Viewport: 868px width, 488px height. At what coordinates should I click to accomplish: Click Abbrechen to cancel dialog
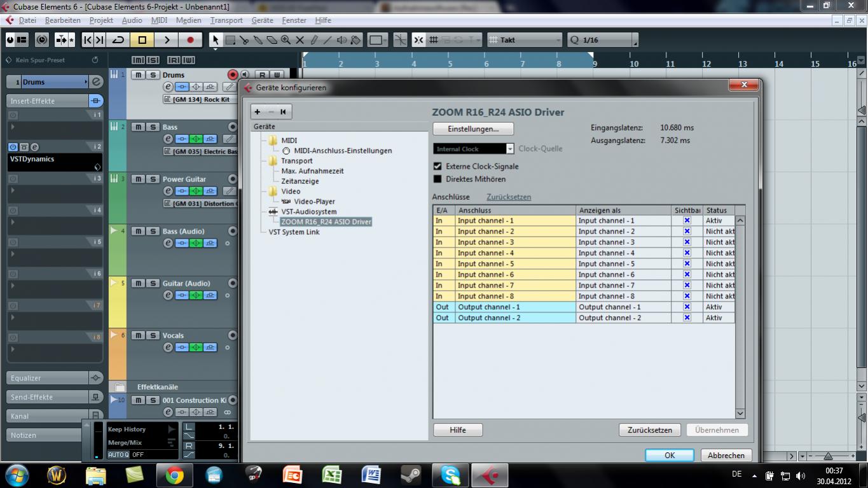point(726,456)
